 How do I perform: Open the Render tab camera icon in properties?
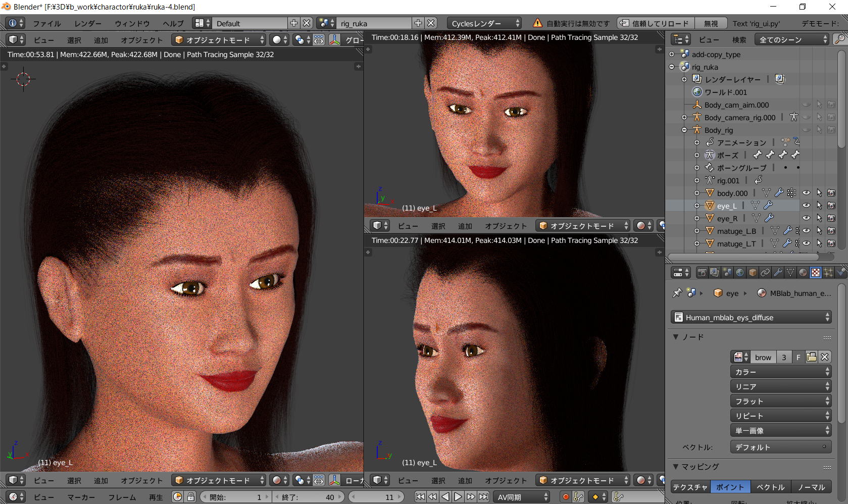[x=702, y=273]
